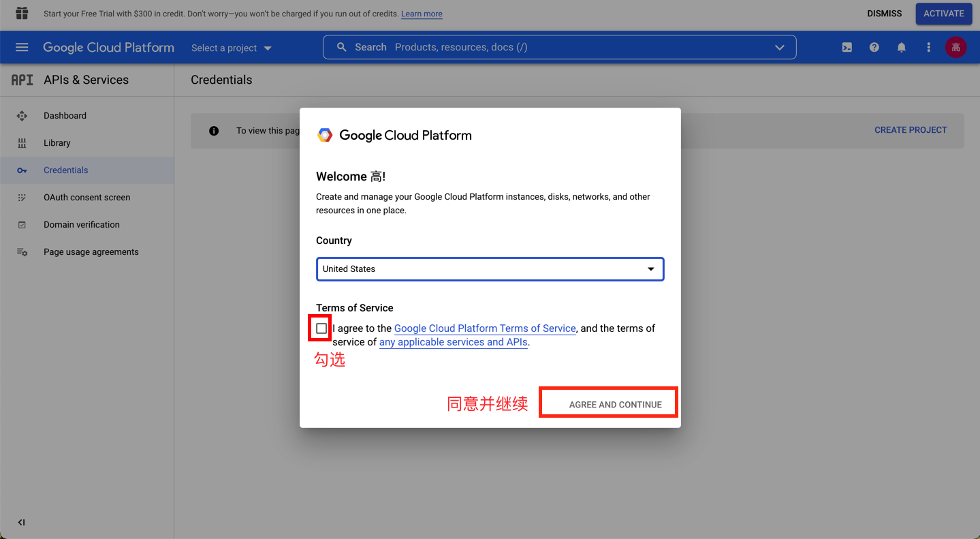This screenshot has width=980, height=539.
Task: Collapse the sidebar with the arrow icon
Action: coord(21,523)
